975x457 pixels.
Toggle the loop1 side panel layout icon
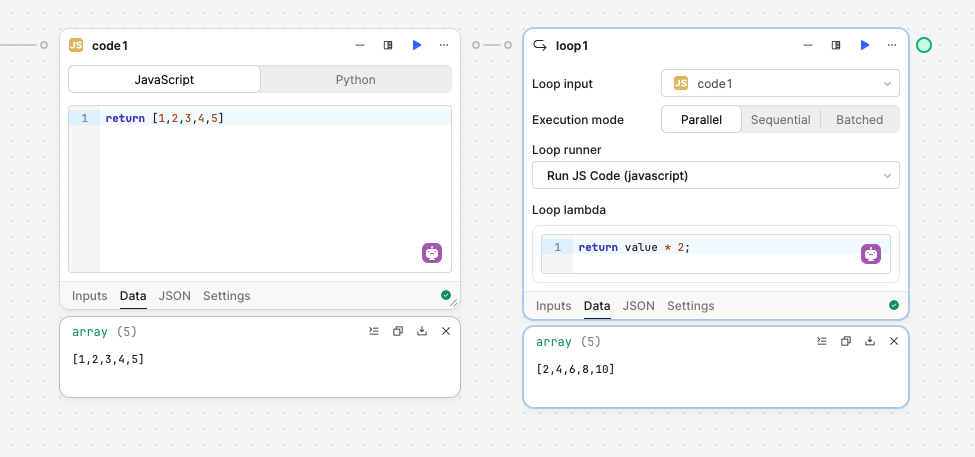[x=836, y=45]
